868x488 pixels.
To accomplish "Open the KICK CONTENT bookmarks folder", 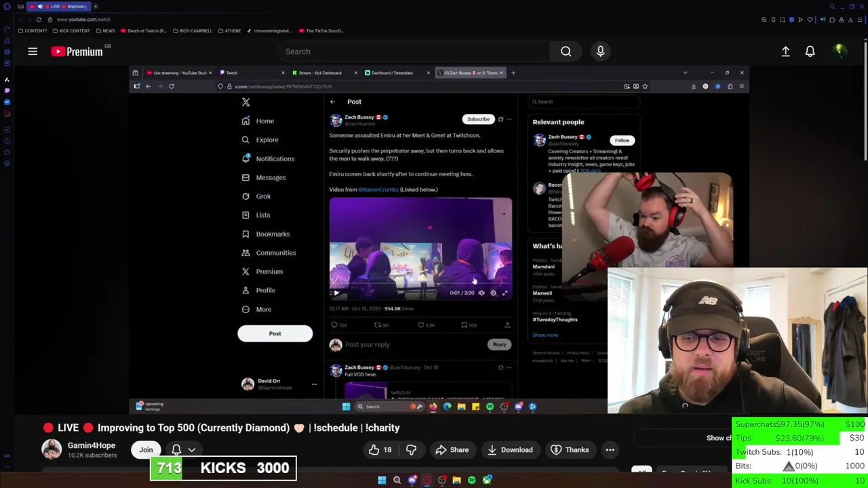I will point(71,30).
